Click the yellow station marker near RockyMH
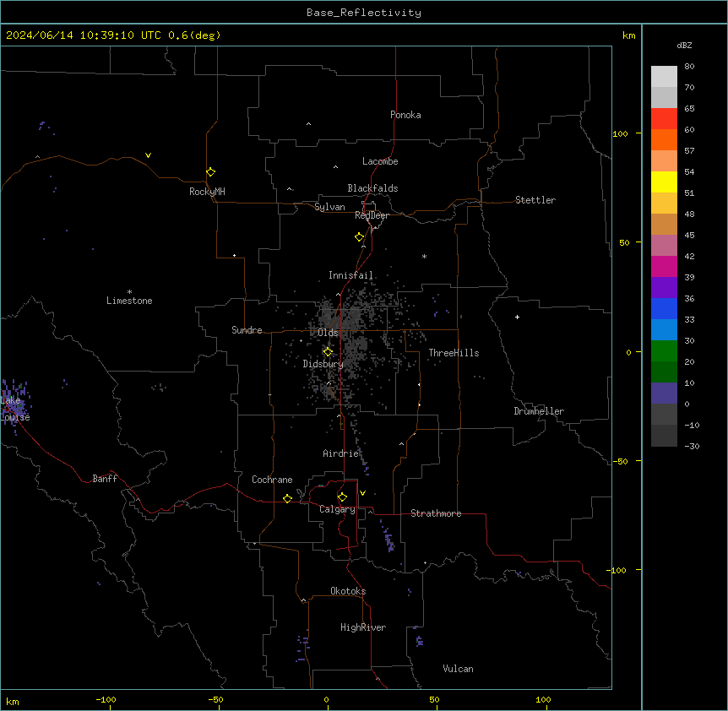This screenshot has width=728, height=711. tap(210, 172)
